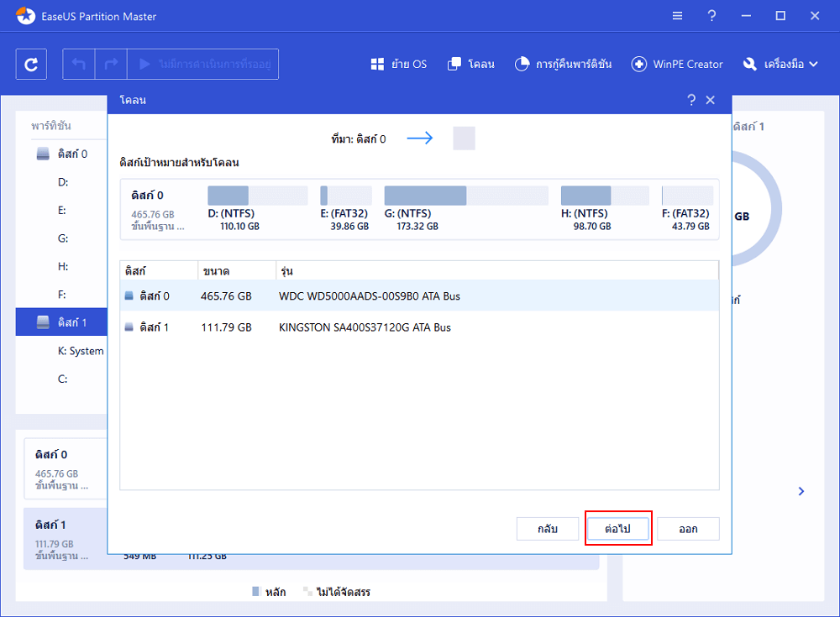Click the right chevron arrow on right panel
Screen dimensions: 840x617
click(801, 491)
